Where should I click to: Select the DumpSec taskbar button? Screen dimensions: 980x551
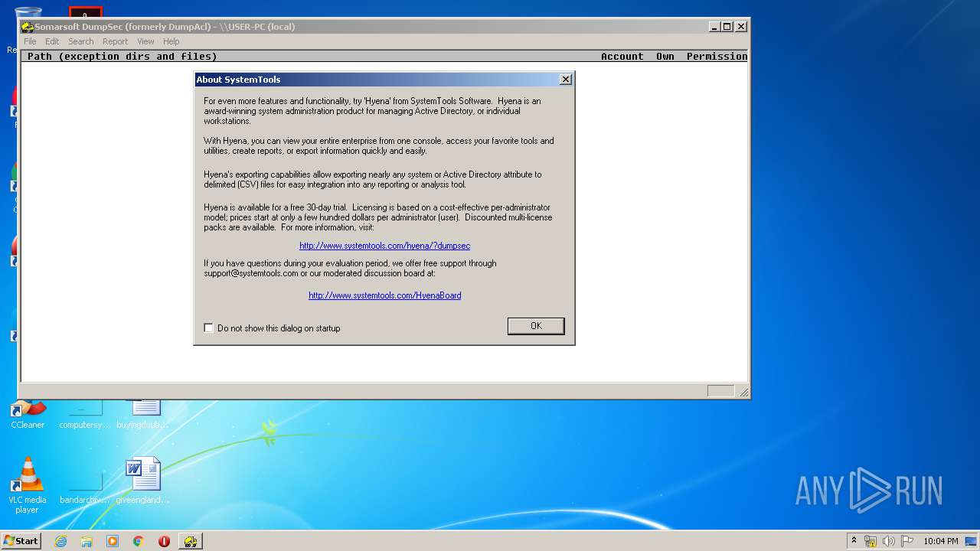point(191,541)
